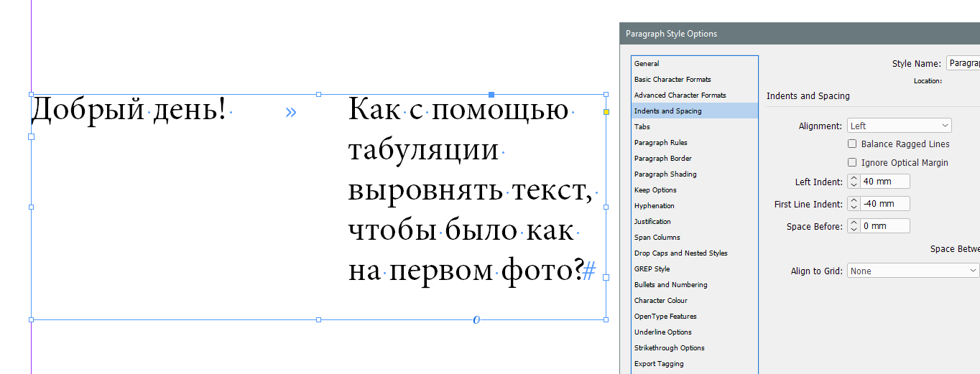Click the First Line Indent stepper arrows
Viewport: 980px width, 374px height.
tap(854, 204)
